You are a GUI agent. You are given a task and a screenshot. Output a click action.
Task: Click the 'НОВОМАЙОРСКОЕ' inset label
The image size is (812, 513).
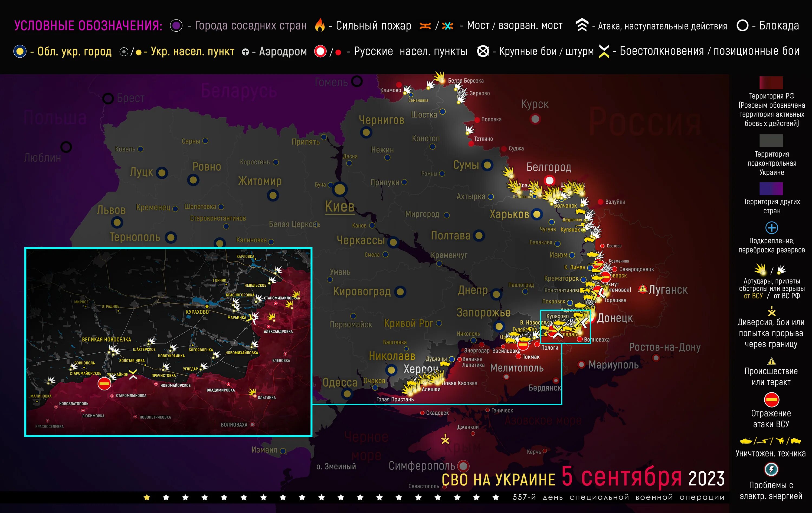coord(175,385)
